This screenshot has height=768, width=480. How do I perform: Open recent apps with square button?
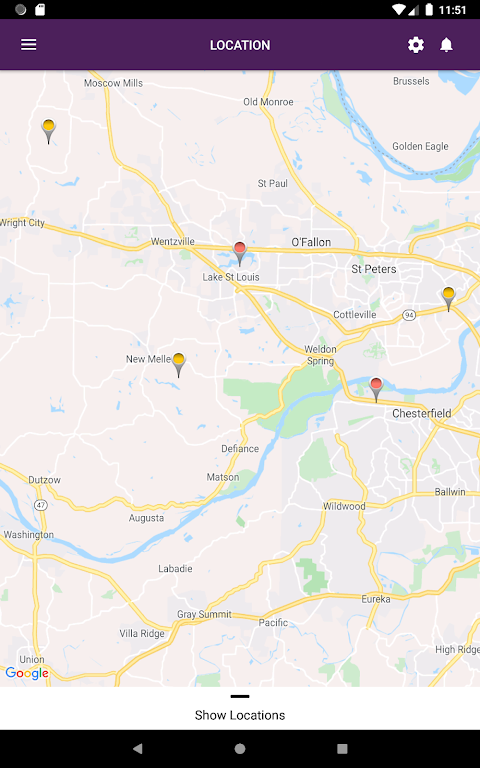click(342, 748)
